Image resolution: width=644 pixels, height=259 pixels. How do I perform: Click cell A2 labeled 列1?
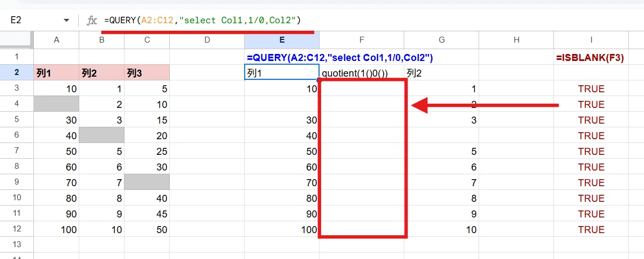click(x=56, y=73)
